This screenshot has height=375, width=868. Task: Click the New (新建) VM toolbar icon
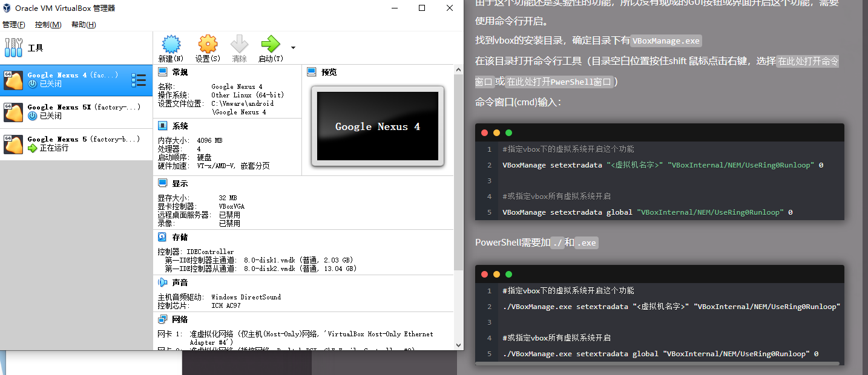(x=171, y=44)
